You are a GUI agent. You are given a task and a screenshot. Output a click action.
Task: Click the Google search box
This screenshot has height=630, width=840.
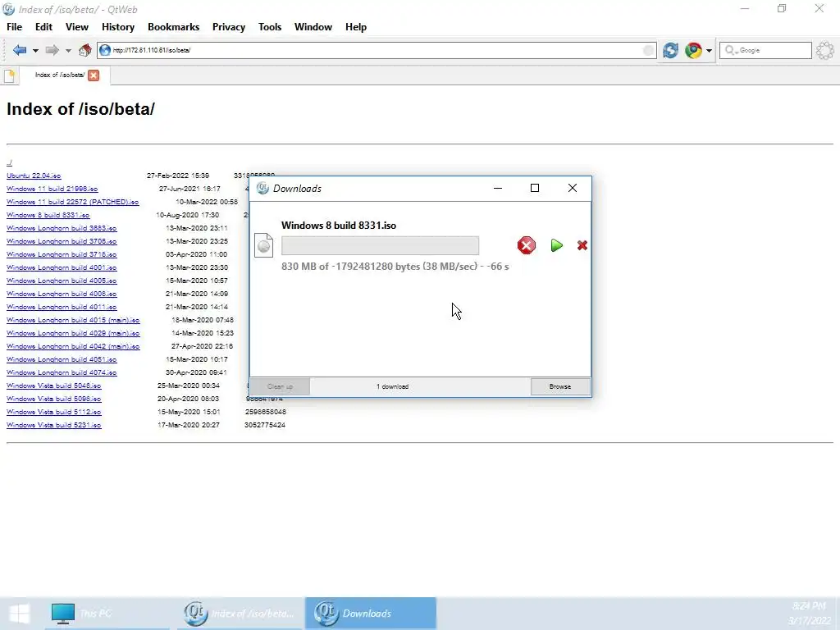point(765,50)
